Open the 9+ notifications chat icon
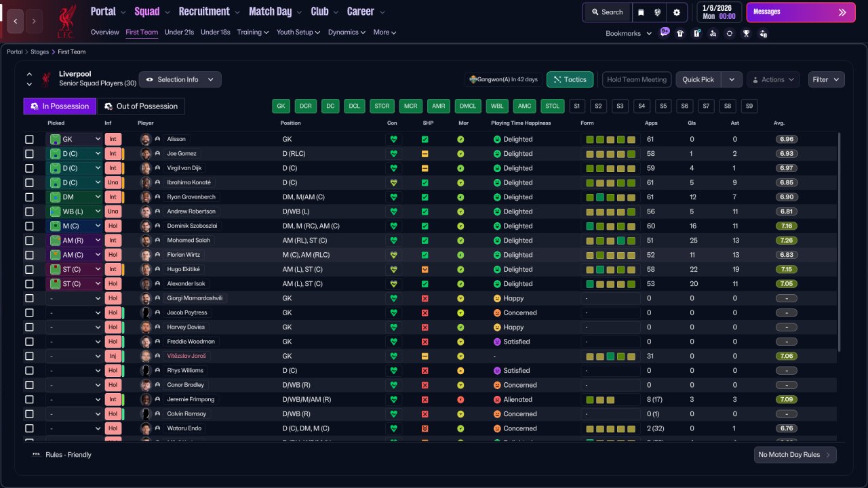 (665, 33)
